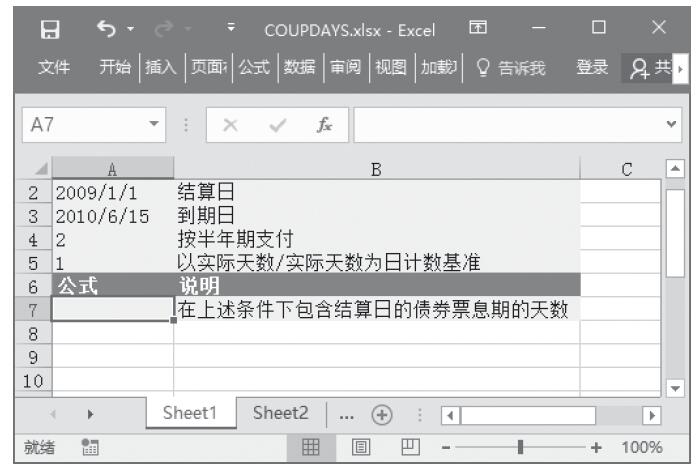Add a new sheet with plus icon

click(381, 413)
